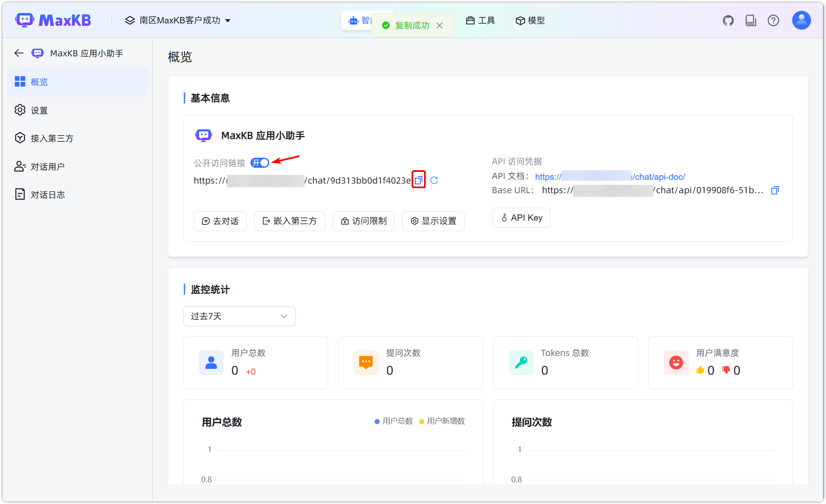Click the copy icon next to the chat link
The width and height of the screenshot is (826, 504).
419,180
